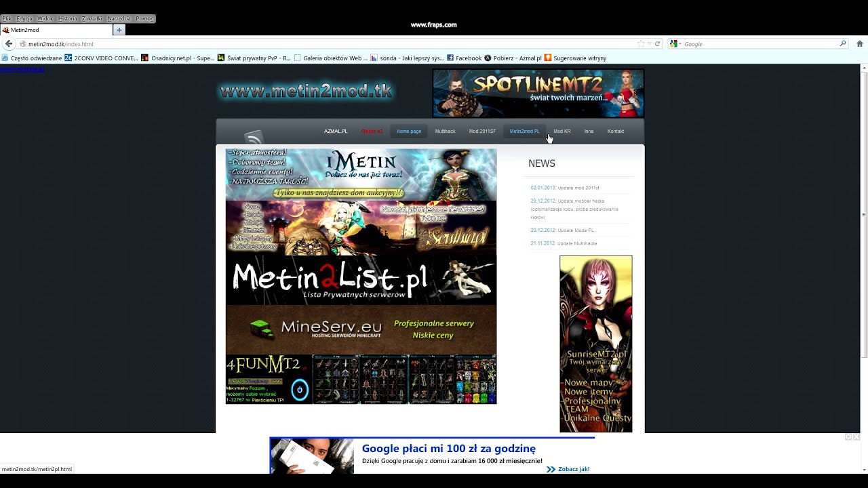This screenshot has width=868, height=488.
Task: Click the Senthia.pl banner
Action: [361, 228]
